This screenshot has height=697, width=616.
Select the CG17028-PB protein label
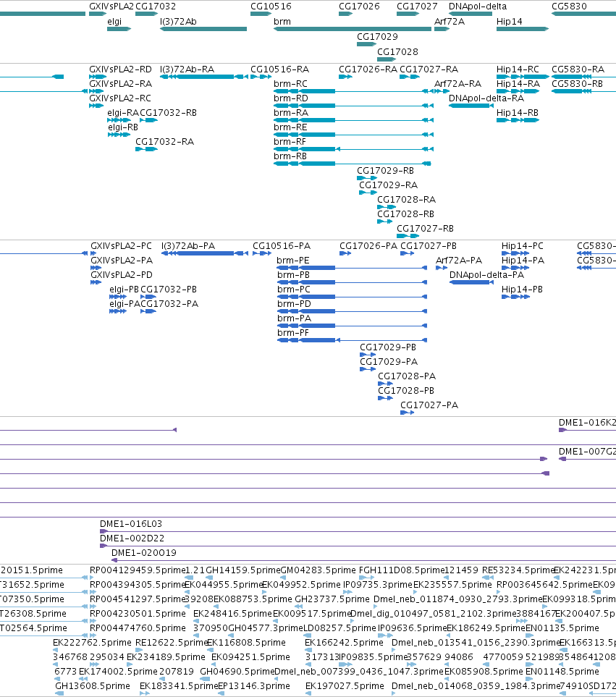click(406, 391)
